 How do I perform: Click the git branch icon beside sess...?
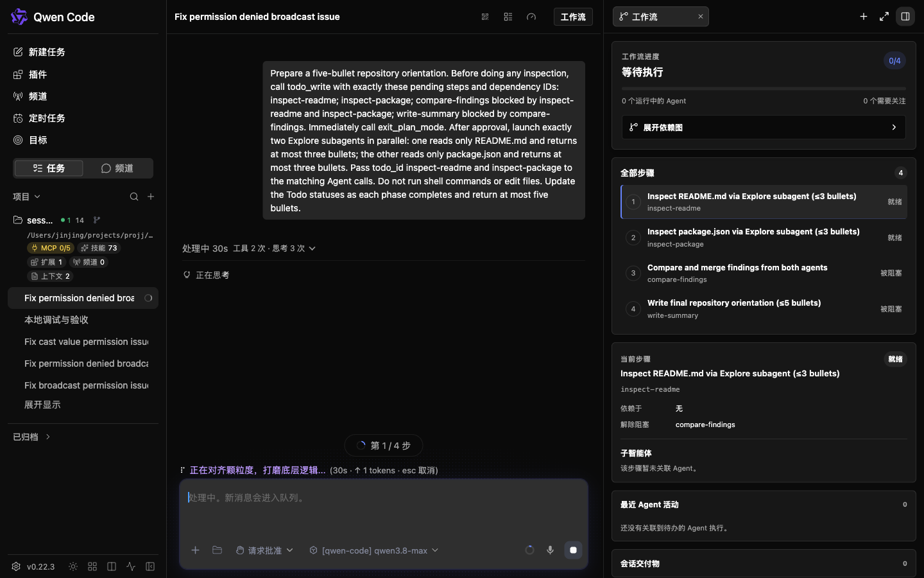[97, 220]
